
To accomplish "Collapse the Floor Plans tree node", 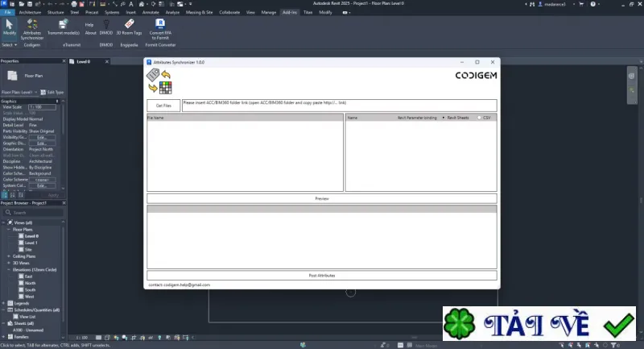I will [x=9, y=230].
